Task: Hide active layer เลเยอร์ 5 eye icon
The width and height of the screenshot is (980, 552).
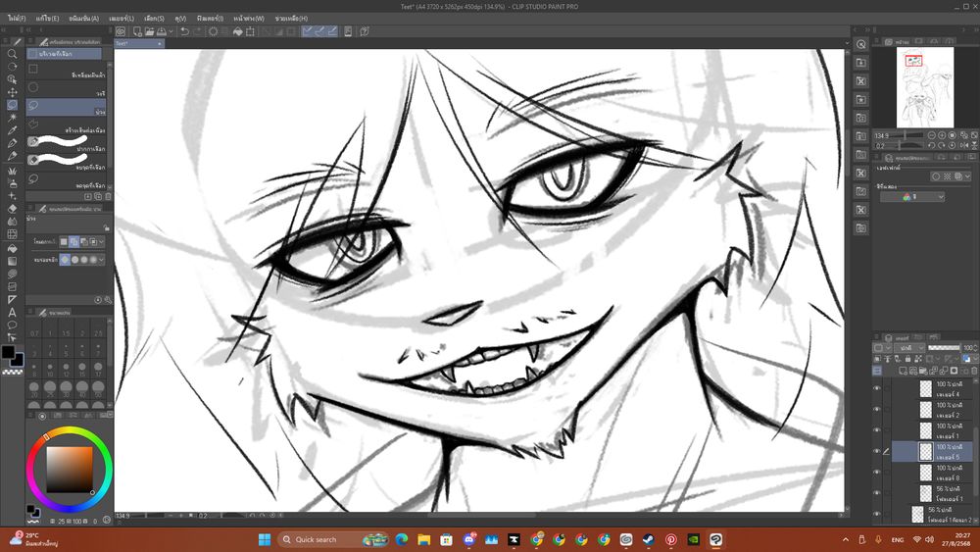Action: 877,451
